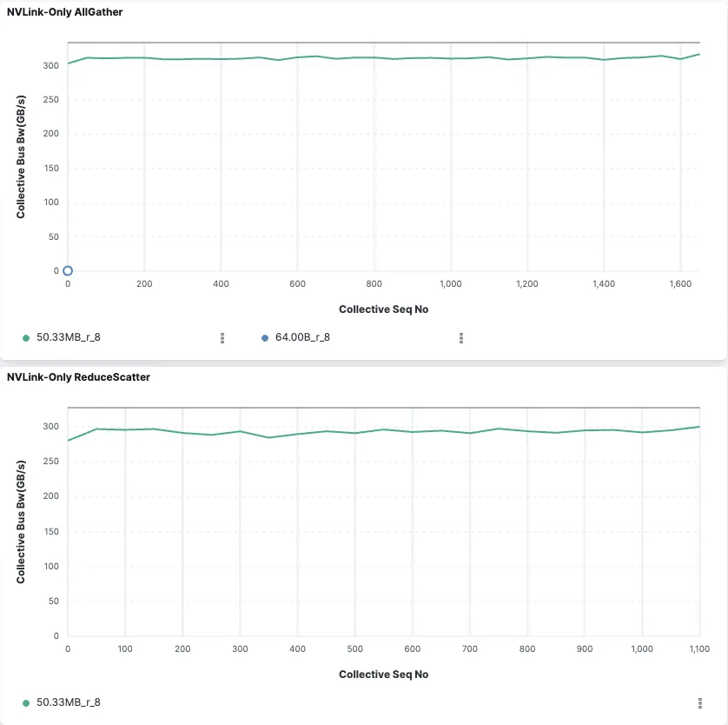The width and height of the screenshot is (728, 725).
Task: Click green legend dot in ReduceScatter chart
Action: pyautogui.click(x=26, y=702)
